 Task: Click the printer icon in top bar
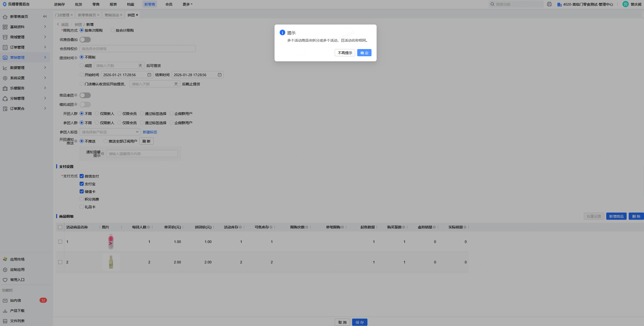549,4
